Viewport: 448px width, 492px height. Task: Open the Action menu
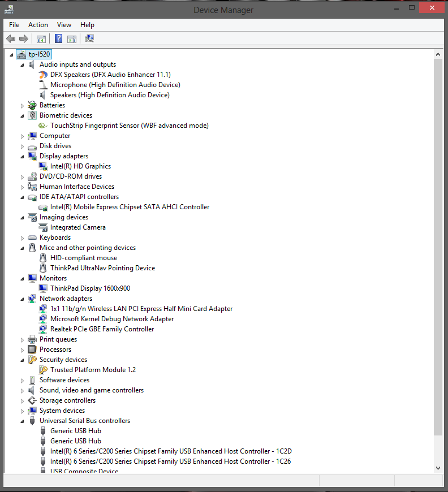[38, 25]
